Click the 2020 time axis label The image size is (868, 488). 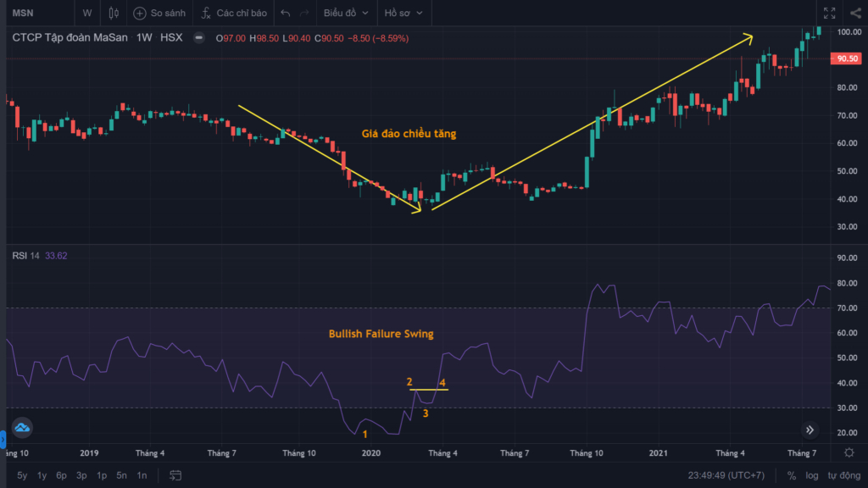(x=371, y=453)
